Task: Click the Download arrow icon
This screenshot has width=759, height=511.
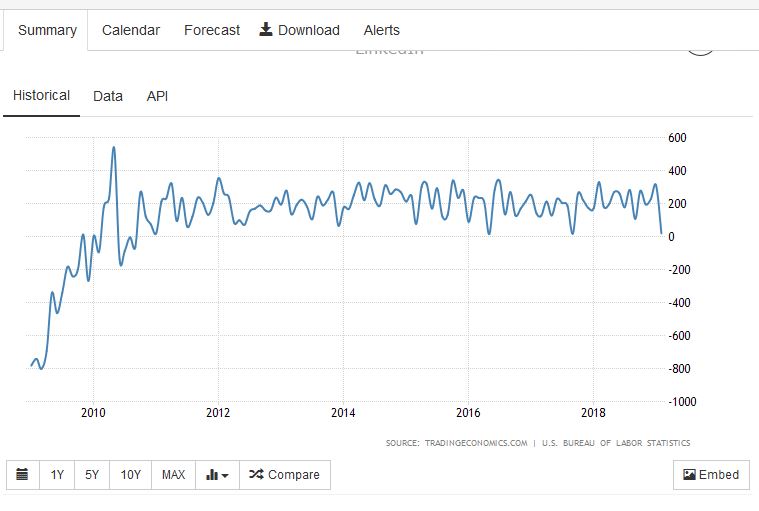Action: point(266,29)
